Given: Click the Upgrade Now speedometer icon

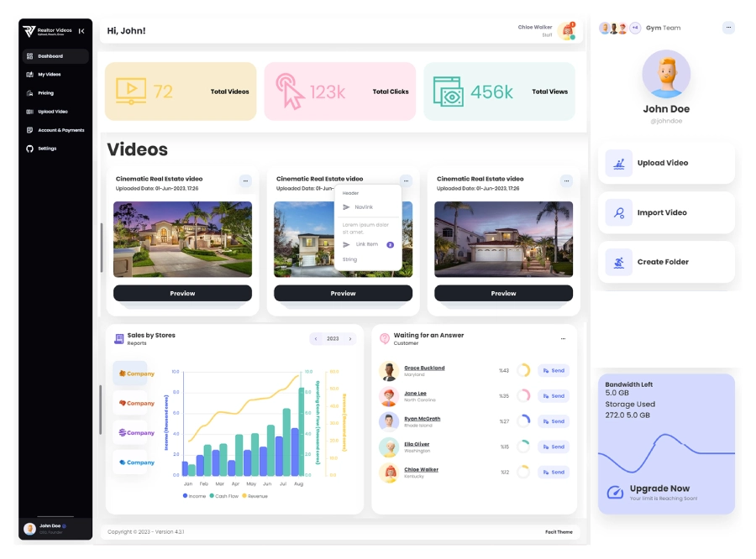Looking at the screenshot, I should (x=615, y=492).
